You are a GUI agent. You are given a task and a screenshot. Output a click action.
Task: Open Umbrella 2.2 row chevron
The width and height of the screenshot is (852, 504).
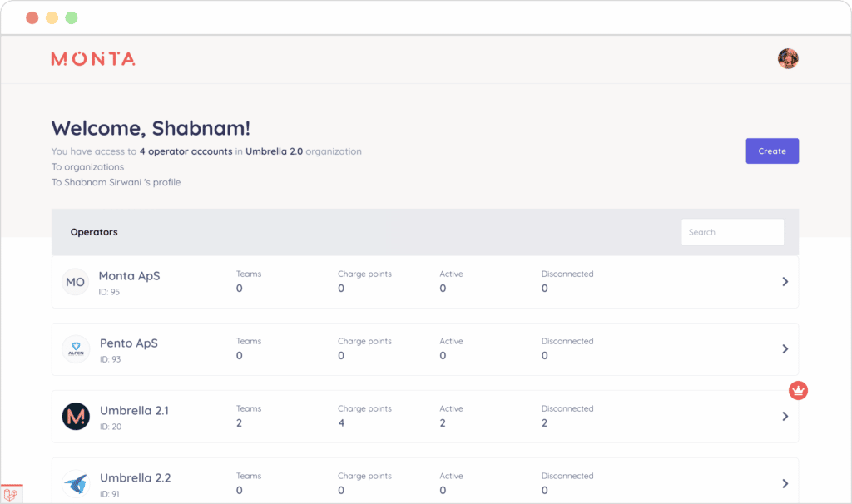(785, 483)
